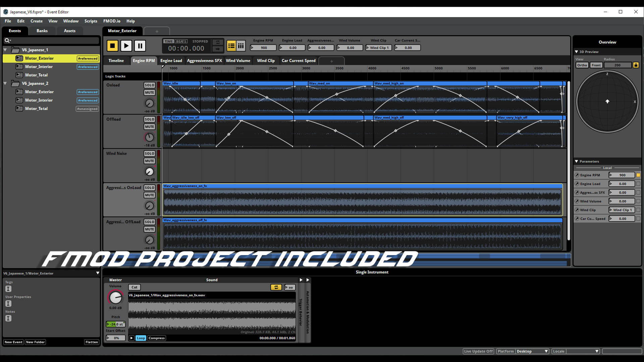Click the Master Volume knob
This screenshot has height=362, width=644.
pos(115,297)
